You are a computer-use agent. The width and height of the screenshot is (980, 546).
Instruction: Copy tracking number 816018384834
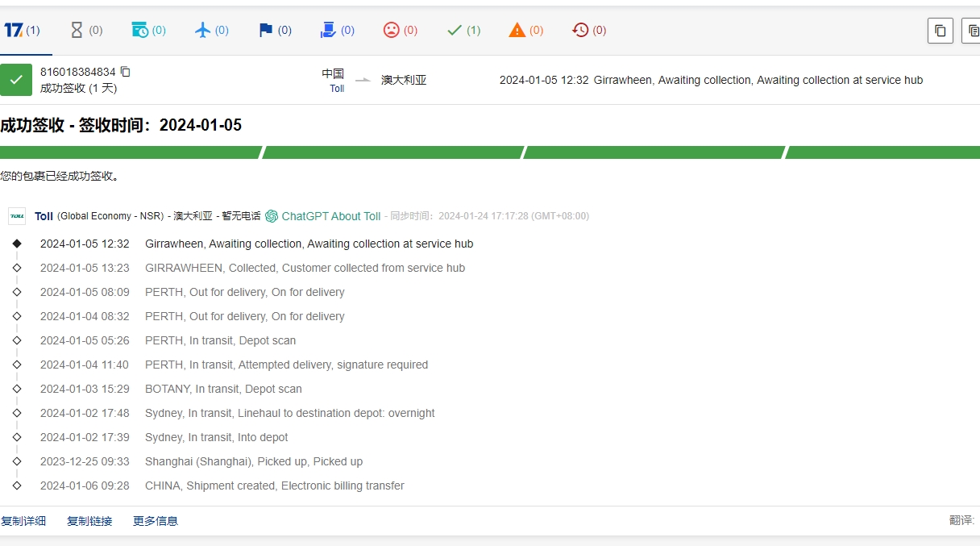[125, 72]
